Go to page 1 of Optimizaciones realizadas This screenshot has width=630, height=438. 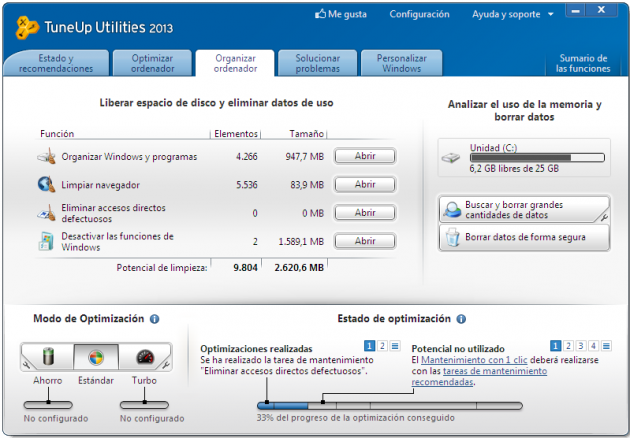point(369,346)
